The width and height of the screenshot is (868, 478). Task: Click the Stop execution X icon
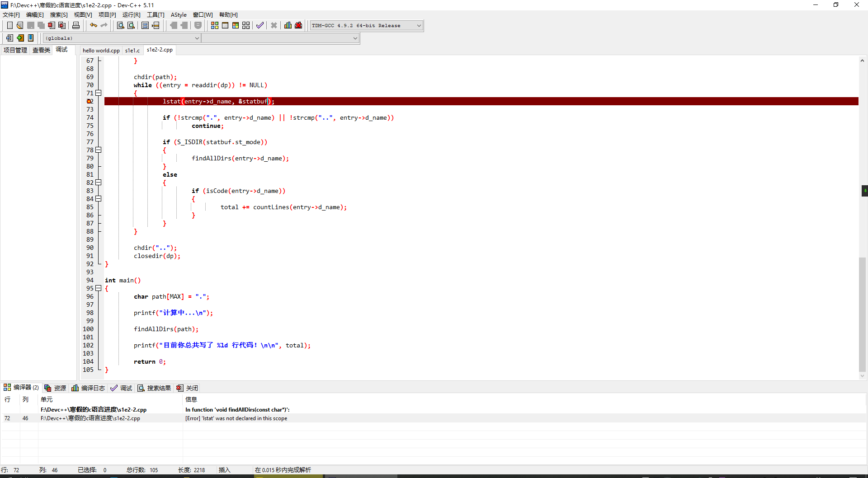click(274, 25)
